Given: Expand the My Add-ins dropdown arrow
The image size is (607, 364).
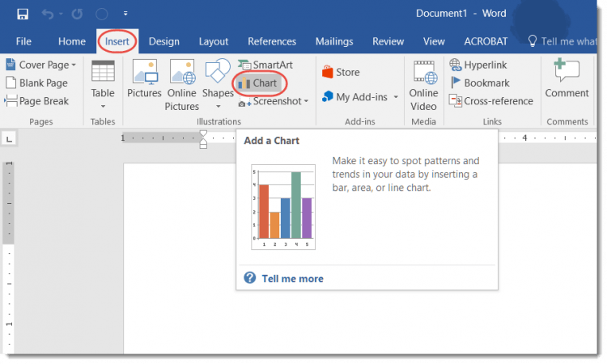Looking at the screenshot, I should tap(396, 97).
